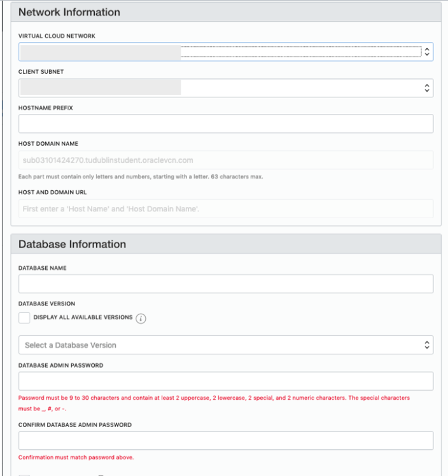This screenshot has height=476, width=448.
Task: Click the Virtual Cloud Network up-down arrow
Action: 428,52
